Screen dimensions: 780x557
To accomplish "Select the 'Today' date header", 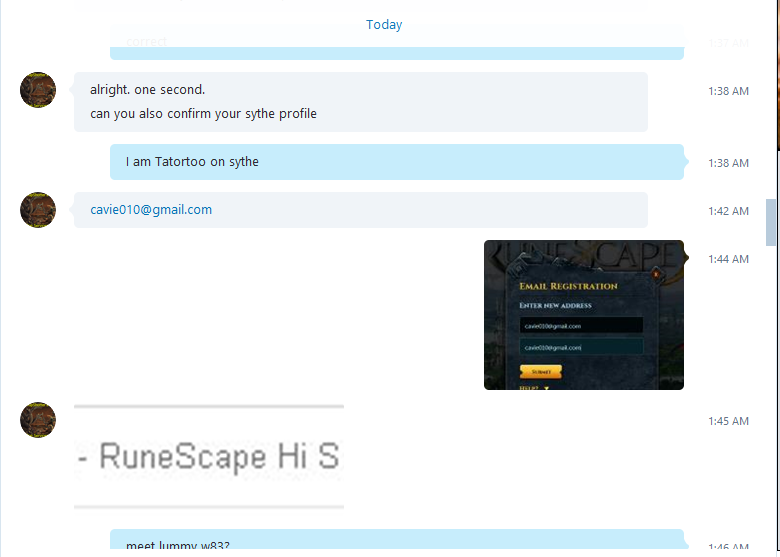I will (384, 24).
